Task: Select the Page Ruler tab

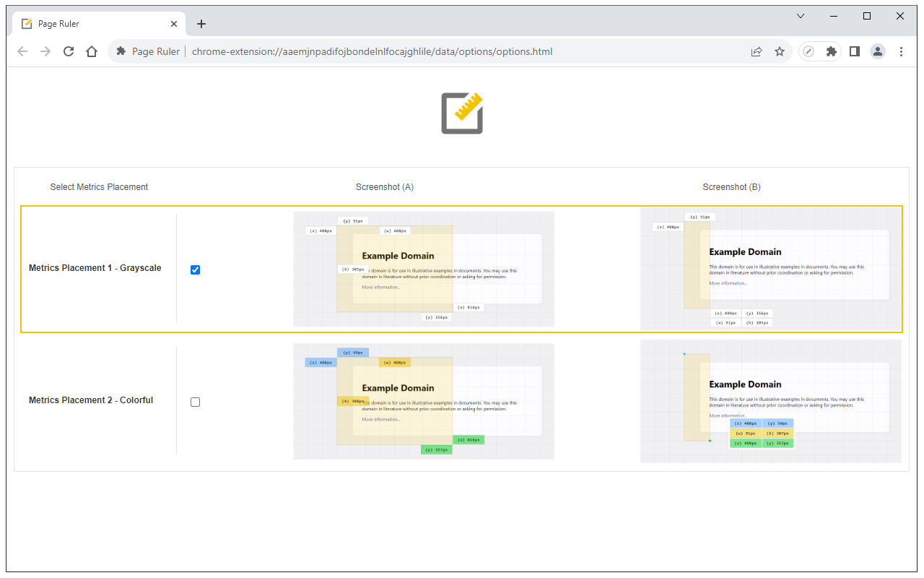Action: pyautogui.click(x=99, y=24)
